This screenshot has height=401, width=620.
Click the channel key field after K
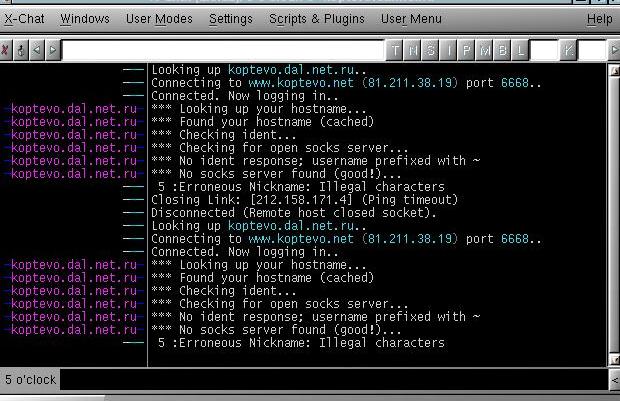click(x=592, y=50)
